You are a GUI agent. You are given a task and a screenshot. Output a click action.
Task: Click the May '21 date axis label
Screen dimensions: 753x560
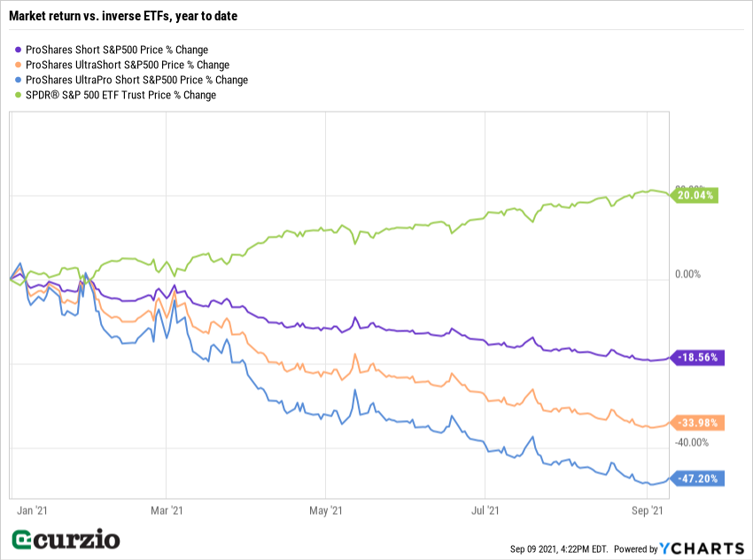[x=326, y=510]
